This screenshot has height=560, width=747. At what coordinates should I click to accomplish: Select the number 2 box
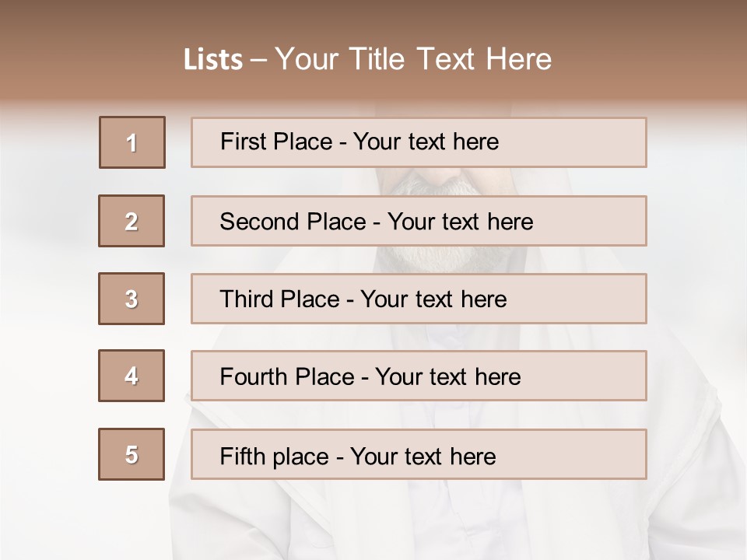point(132,221)
